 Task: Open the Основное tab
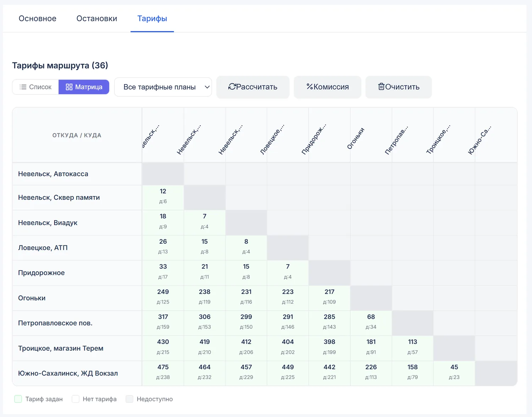pos(38,18)
